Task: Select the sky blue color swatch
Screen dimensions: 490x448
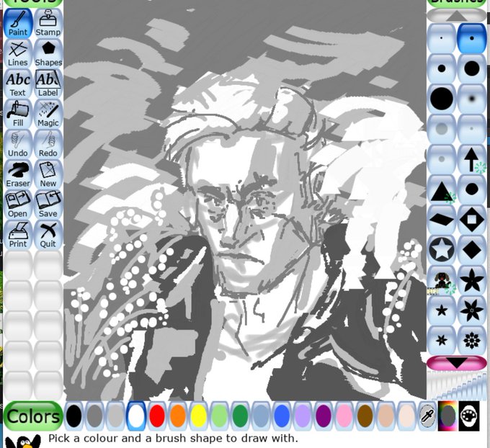Action: [261, 416]
